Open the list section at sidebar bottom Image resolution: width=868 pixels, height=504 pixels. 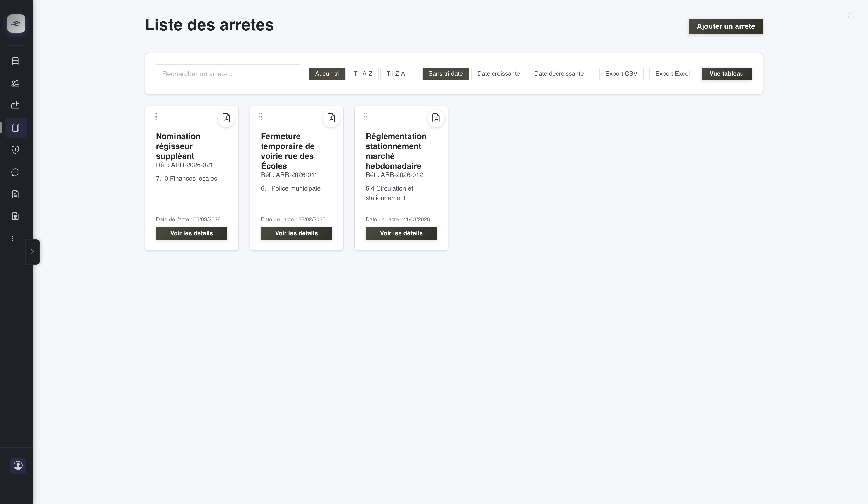(x=16, y=238)
